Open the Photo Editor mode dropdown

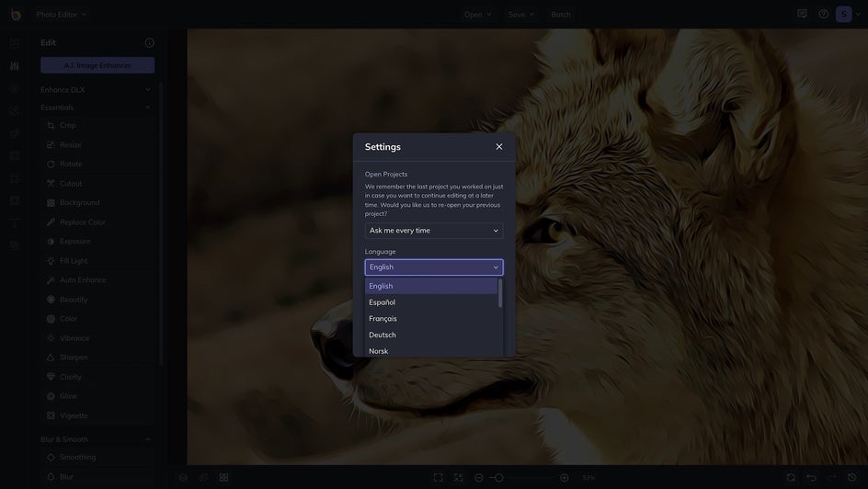point(62,15)
